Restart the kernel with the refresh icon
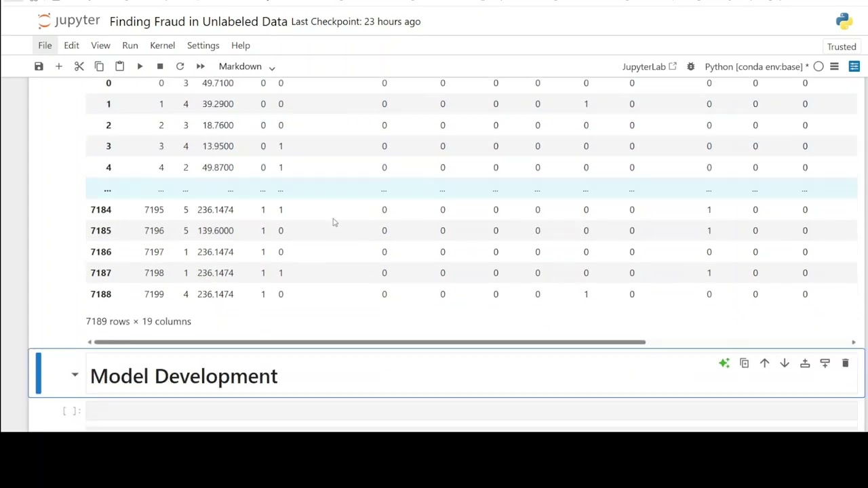868x488 pixels. [180, 66]
